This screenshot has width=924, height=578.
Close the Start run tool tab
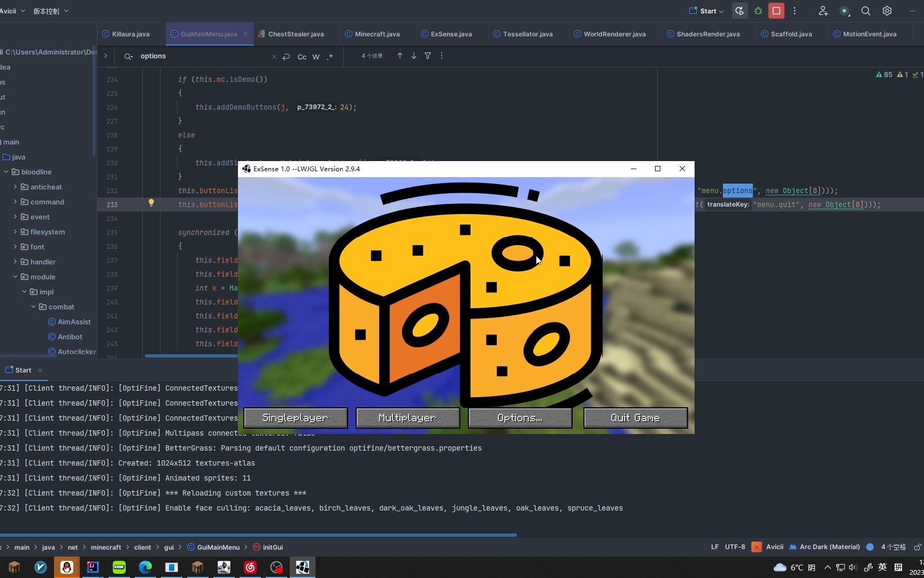point(40,370)
